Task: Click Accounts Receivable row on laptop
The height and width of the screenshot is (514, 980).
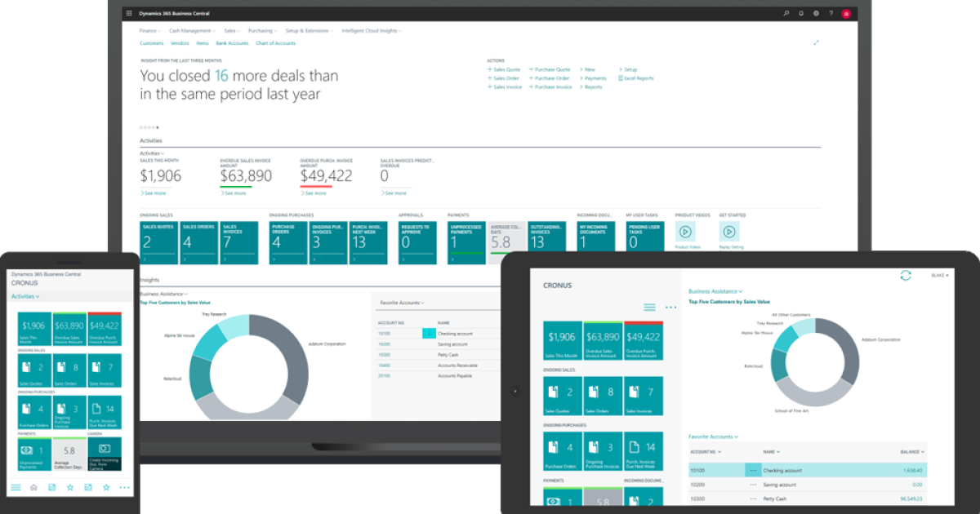Action: tap(439, 365)
